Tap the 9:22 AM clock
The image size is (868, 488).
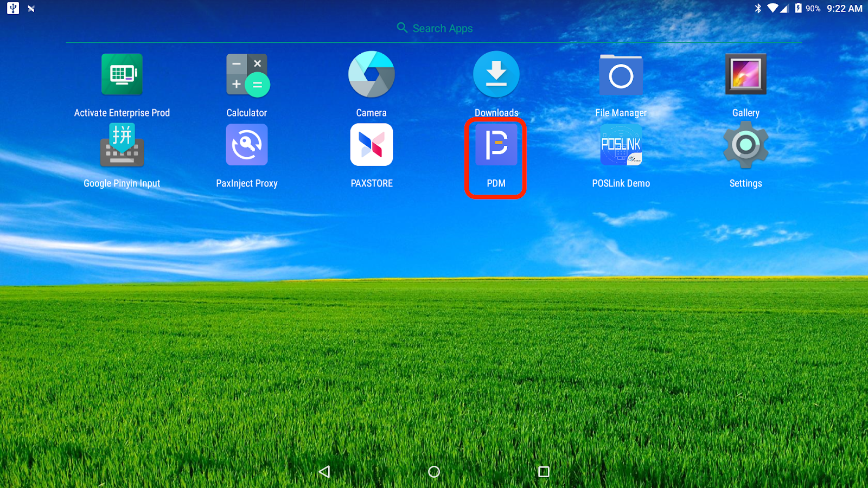pyautogui.click(x=845, y=8)
